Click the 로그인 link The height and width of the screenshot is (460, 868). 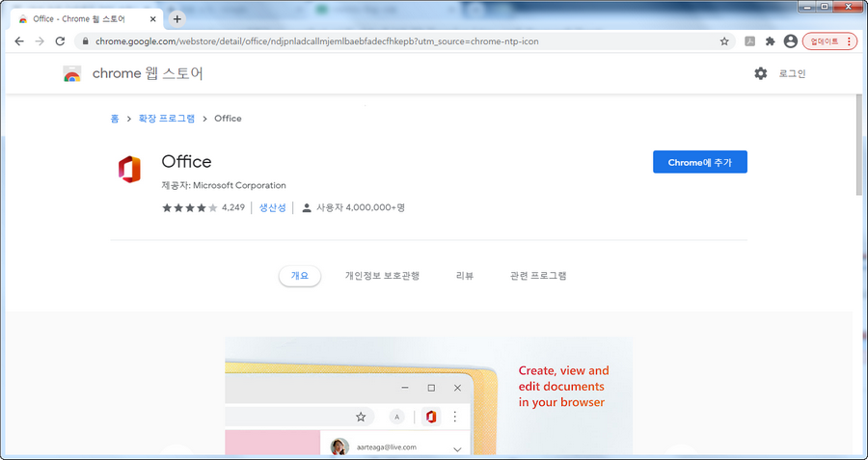pos(792,73)
